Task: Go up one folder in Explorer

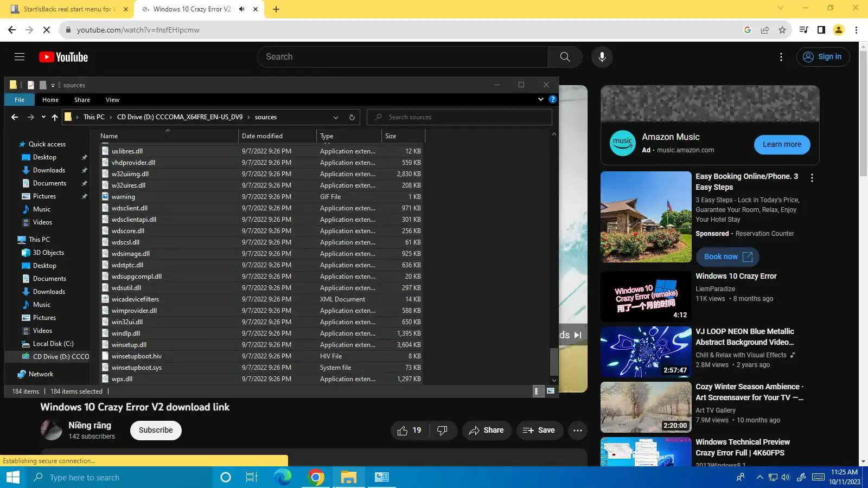Action: [55, 117]
